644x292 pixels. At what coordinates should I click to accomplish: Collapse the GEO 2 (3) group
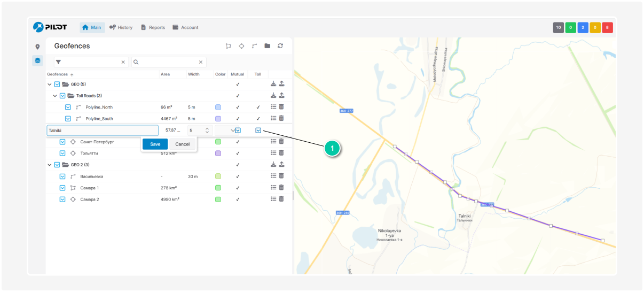[x=50, y=165]
